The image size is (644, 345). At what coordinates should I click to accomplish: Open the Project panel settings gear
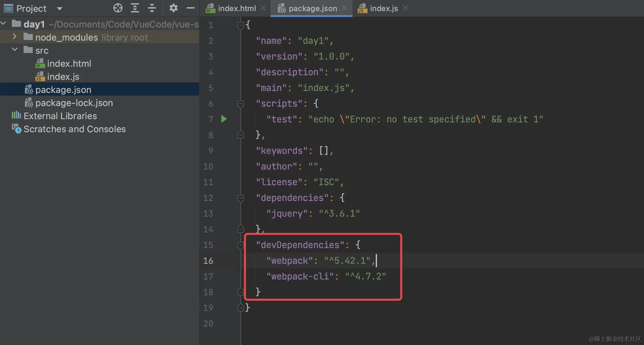pyautogui.click(x=174, y=8)
